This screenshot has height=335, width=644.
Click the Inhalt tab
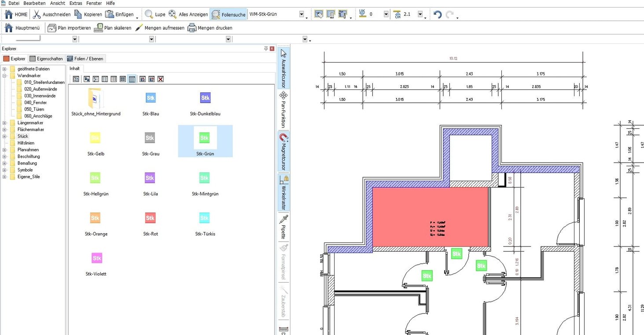point(75,68)
